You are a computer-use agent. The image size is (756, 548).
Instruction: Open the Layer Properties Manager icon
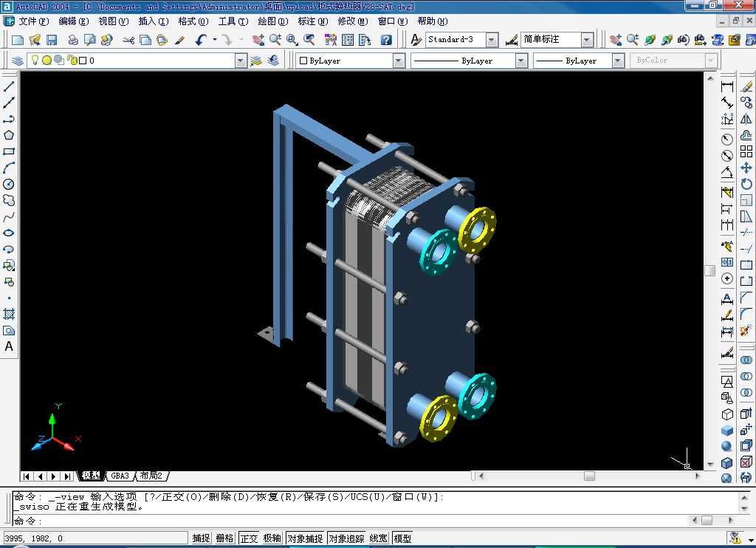[18, 61]
